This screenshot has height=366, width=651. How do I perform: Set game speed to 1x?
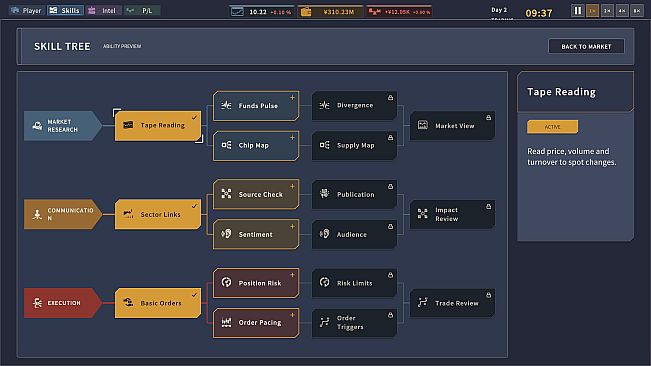click(592, 11)
